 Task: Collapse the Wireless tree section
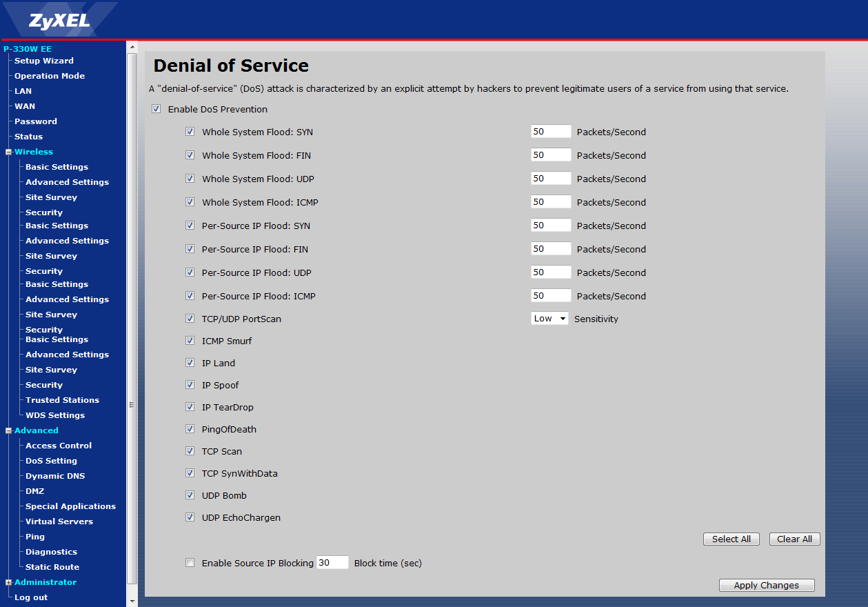(9, 152)
